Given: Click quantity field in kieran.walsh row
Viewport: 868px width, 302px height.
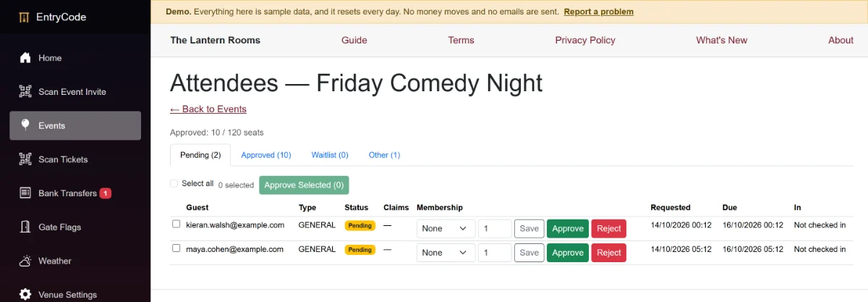Looking at the screenshot, I should [x=495, y=229].
